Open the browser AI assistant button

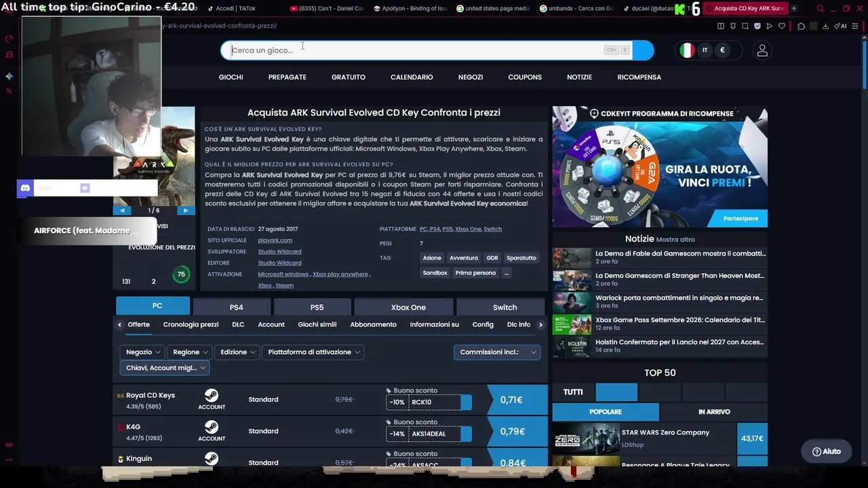pos(842,26)
